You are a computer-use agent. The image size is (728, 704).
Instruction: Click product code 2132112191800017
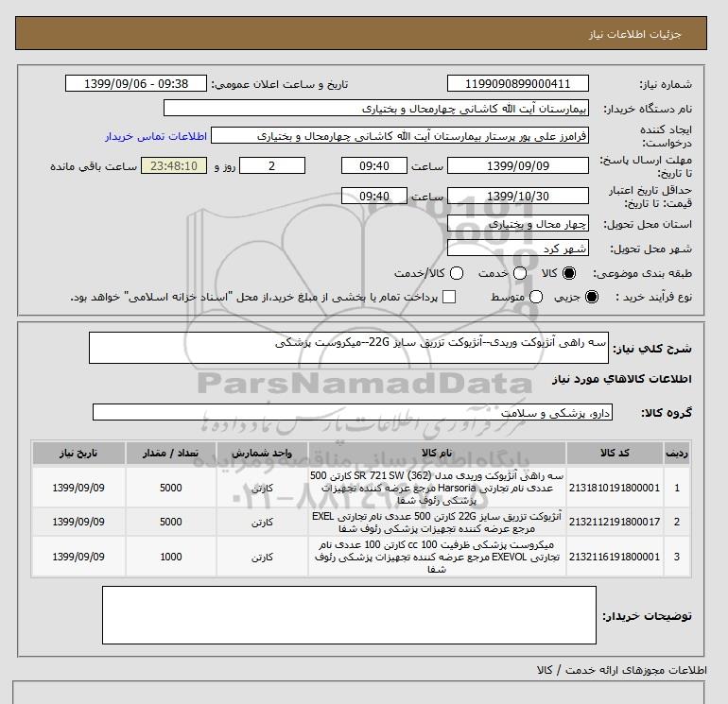click(615, 522)
